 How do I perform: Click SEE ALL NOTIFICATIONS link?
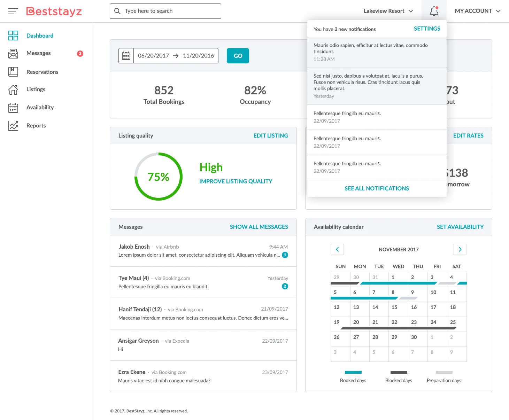pos(377,188)
